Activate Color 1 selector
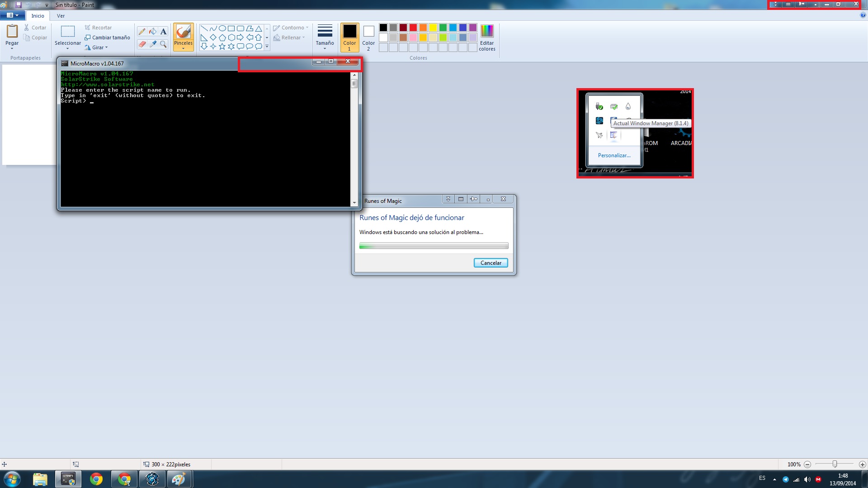868x488 pixels. pyautogui.click(x=349, y=37)
